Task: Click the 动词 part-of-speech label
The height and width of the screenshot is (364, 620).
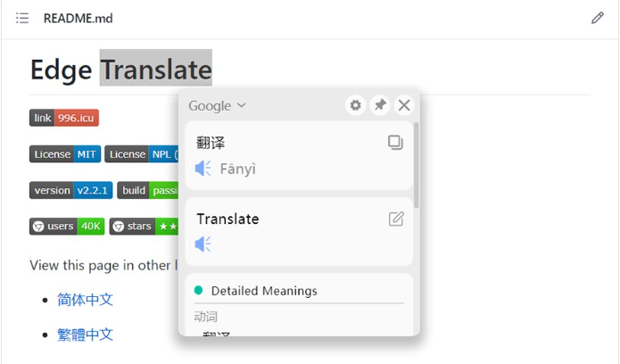Action: [x=205, y=317]
